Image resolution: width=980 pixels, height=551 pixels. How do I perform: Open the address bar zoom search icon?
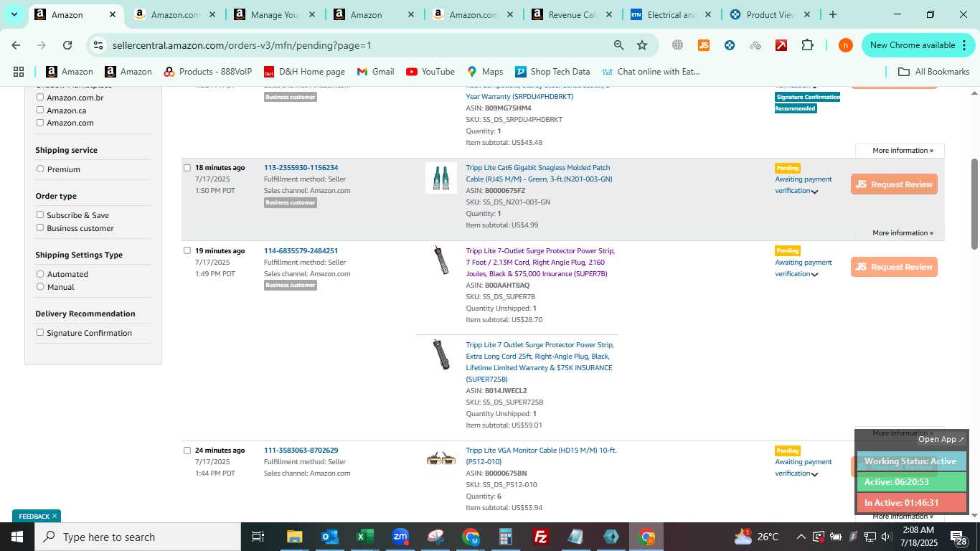tap(618, 45)
